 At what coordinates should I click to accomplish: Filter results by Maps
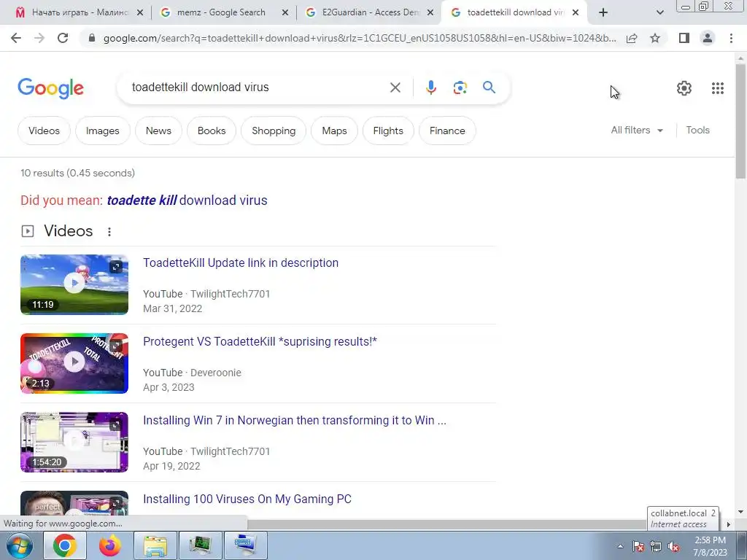(x=334, y=131)
